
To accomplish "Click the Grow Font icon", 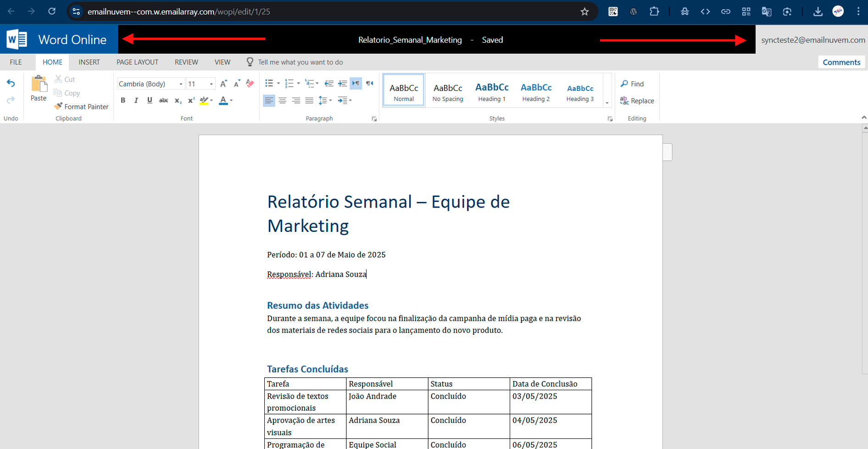I will (223, 84).
